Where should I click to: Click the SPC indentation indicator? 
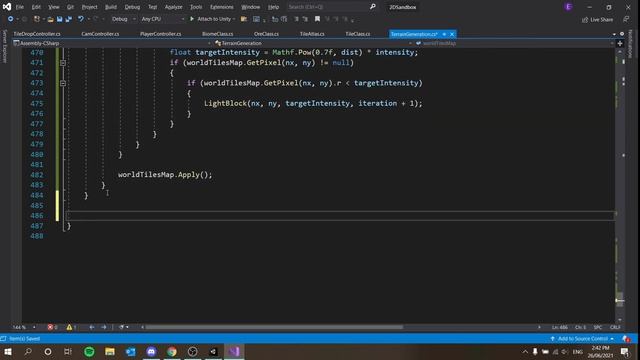(598, 327)
